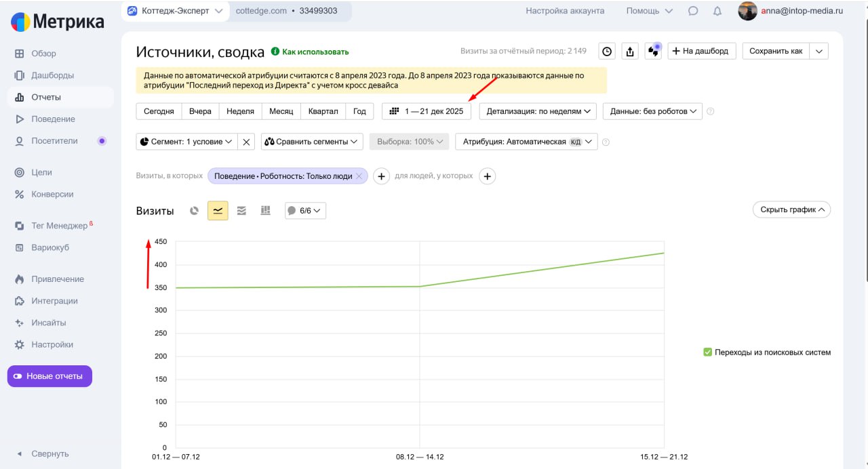
Task: Select the Квартал period tab
Action: click(323, 111)
